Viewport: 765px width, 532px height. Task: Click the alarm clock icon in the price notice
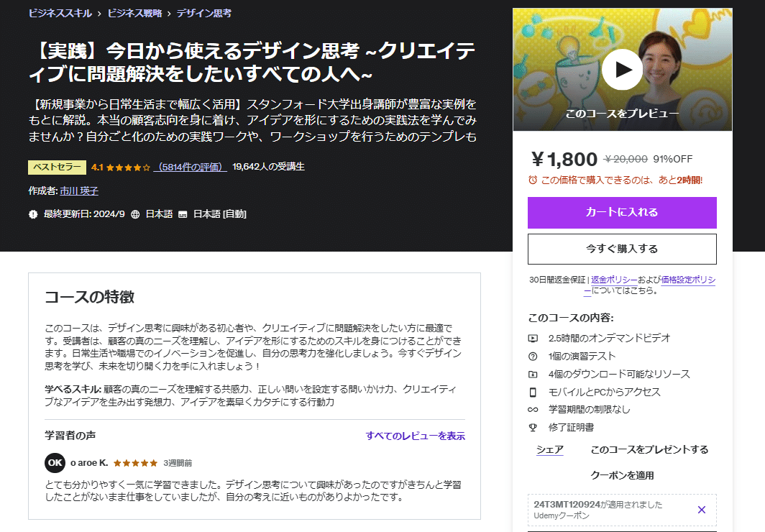(532, 178)
